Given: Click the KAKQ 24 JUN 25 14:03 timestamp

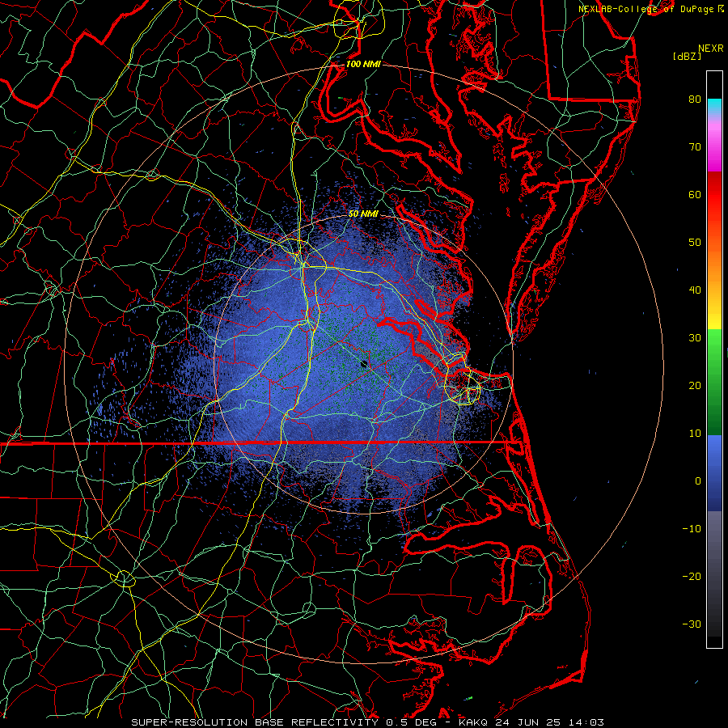Looking at the screenshot, I should coord(531,722).
